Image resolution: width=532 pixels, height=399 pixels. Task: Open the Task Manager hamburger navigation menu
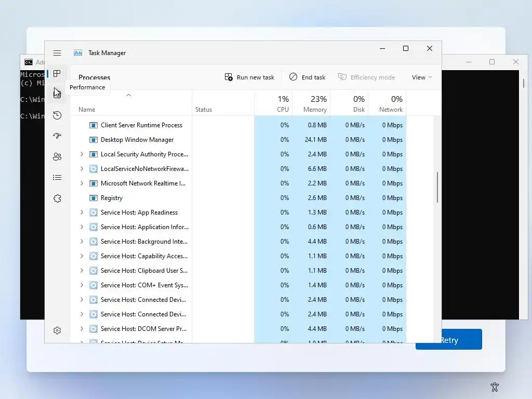pyautogui.click(x=57, y=53)
